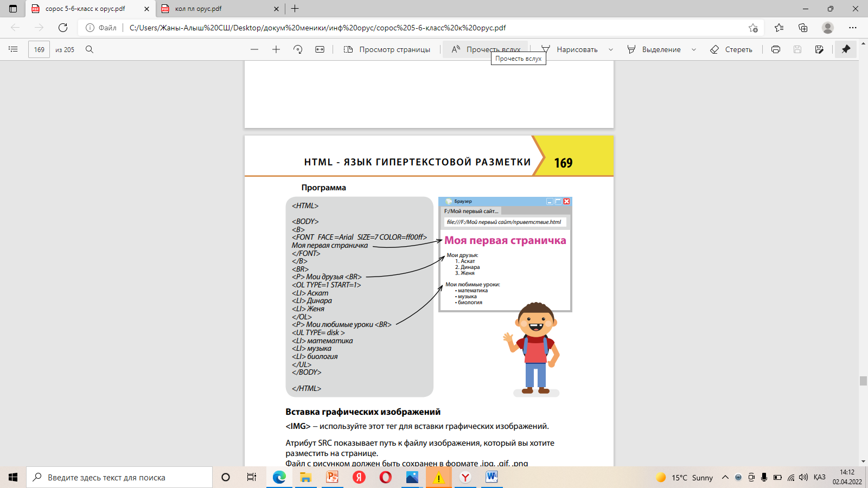Click the address bar file path
This screenshot has height=488, width=868.
coord(317,28)
